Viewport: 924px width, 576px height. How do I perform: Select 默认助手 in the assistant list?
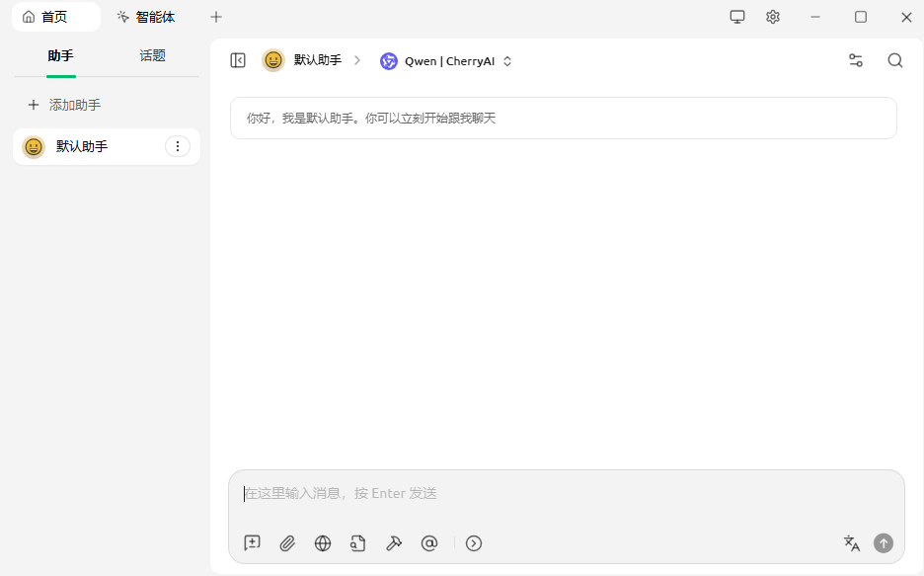coord(107,146)
